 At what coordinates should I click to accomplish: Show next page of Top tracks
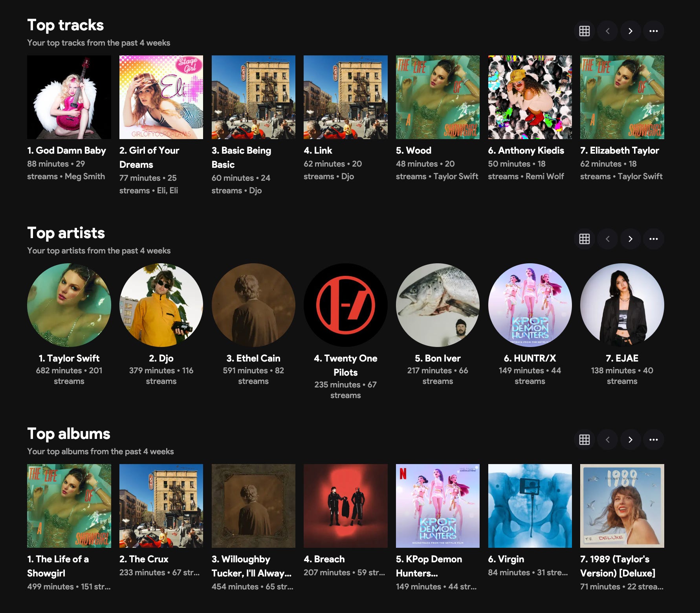pos(630,31)
